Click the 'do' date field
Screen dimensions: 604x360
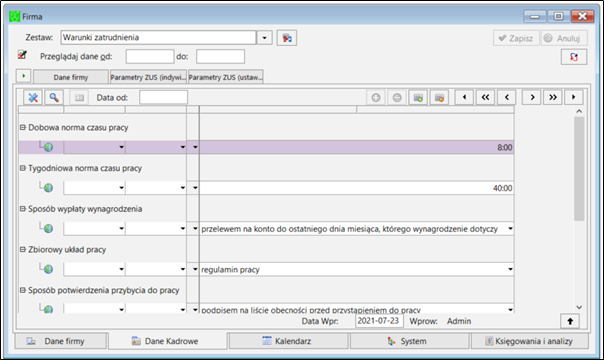click(220, 57)
